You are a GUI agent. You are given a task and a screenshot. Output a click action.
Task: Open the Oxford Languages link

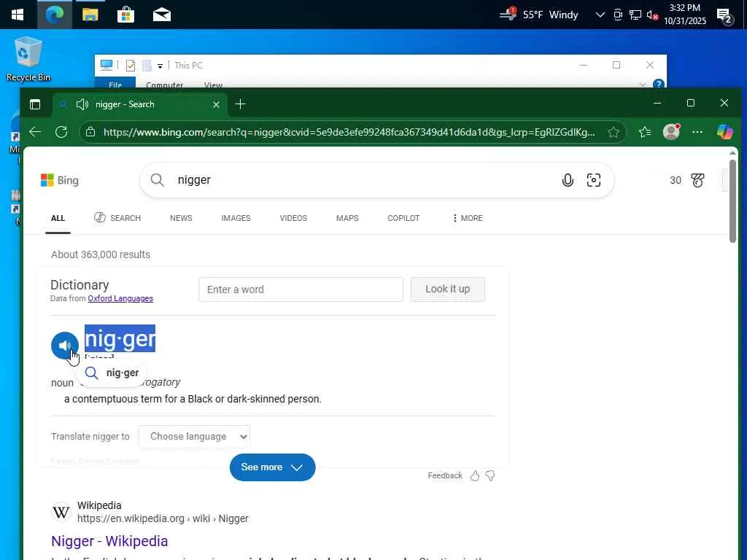point(120,298)
